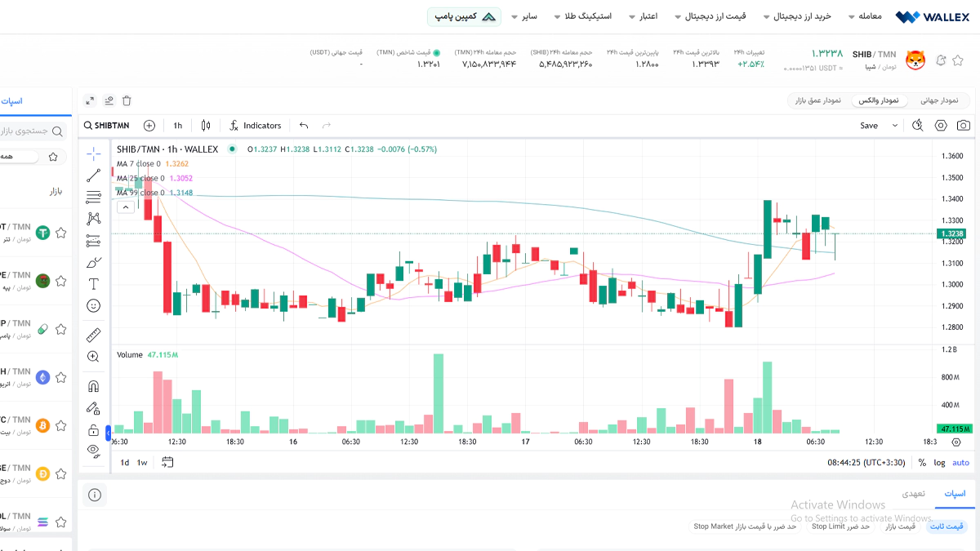Activate the magnet mode tool
Screen dimensions: 980x551
pos(94,386)
